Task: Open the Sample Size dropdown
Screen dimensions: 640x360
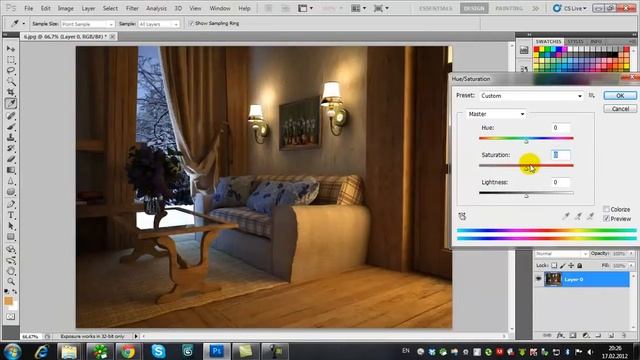Action: pos(87,24)
